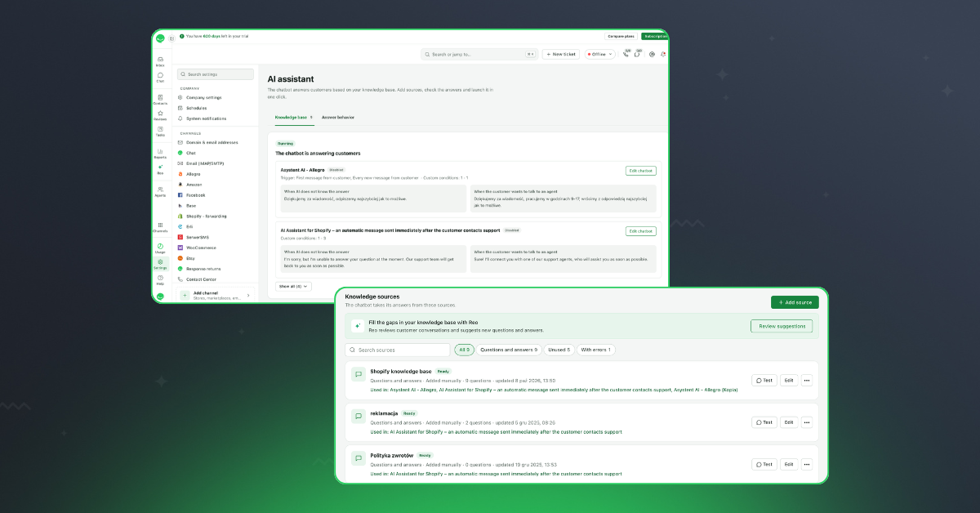The image size is (980, 513).
Task: Click the mentions @ icon in the top bar
Action: pos(652,54)
